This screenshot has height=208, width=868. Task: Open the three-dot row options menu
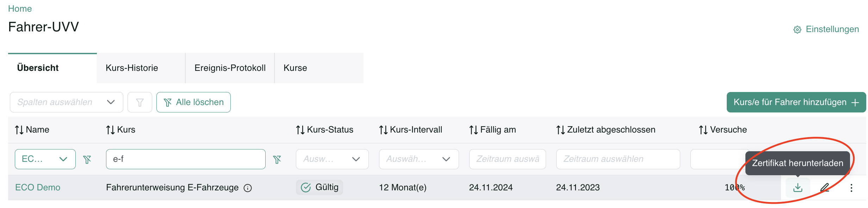coord(851,188)
